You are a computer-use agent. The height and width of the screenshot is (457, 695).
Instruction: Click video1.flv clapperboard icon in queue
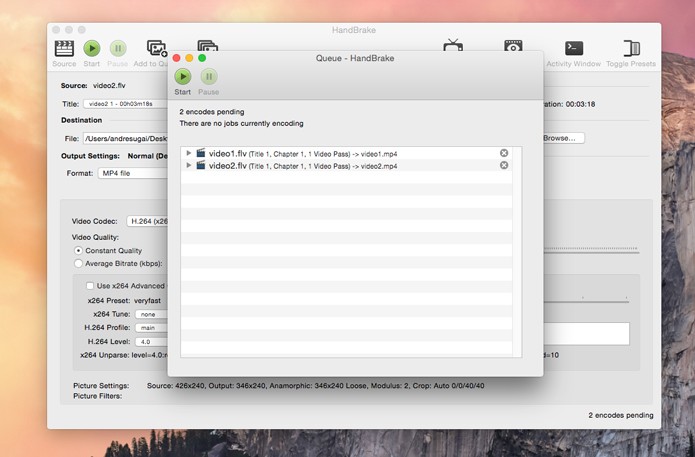(201, 153)
